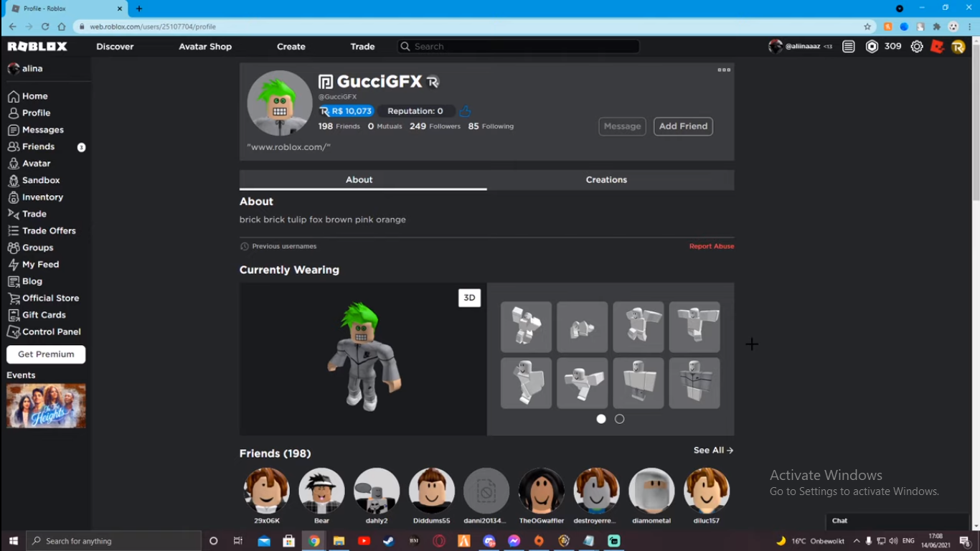980x551 pixels.
Task: Open the Trade menu item
Action: pos(362,47)
